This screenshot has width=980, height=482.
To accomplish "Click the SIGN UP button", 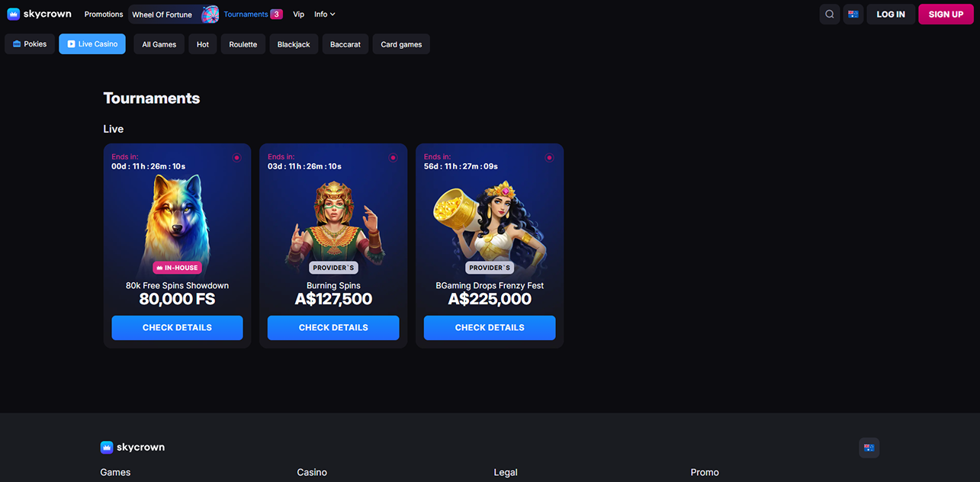I will (x=946, y=14).
